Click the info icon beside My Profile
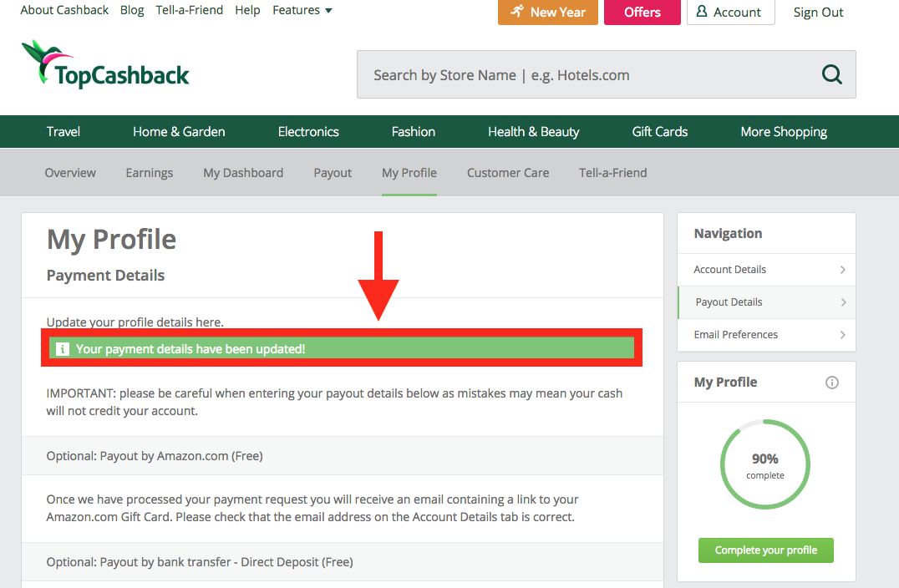 (x=831, y=383)
